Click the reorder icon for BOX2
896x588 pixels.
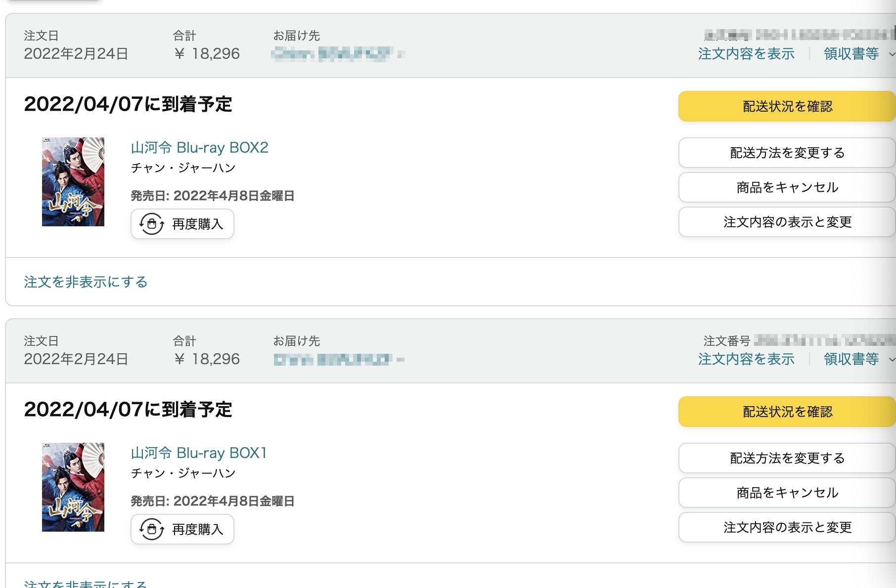tap(152, 224)
